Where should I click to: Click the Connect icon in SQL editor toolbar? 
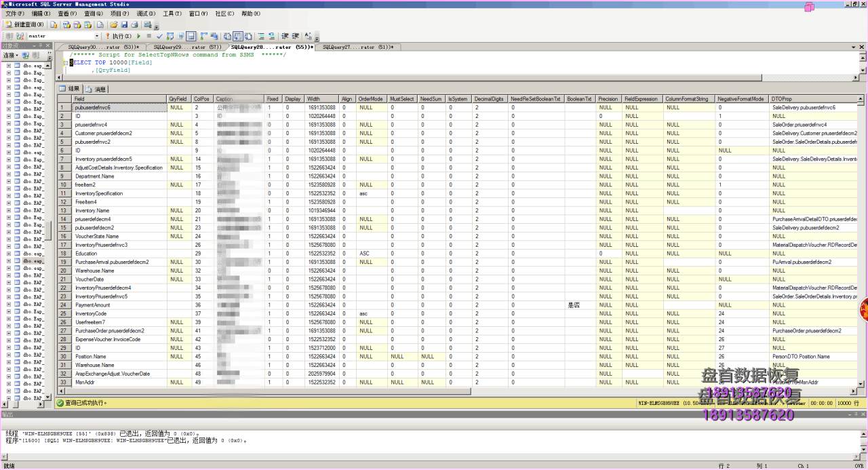pos(9,36)
